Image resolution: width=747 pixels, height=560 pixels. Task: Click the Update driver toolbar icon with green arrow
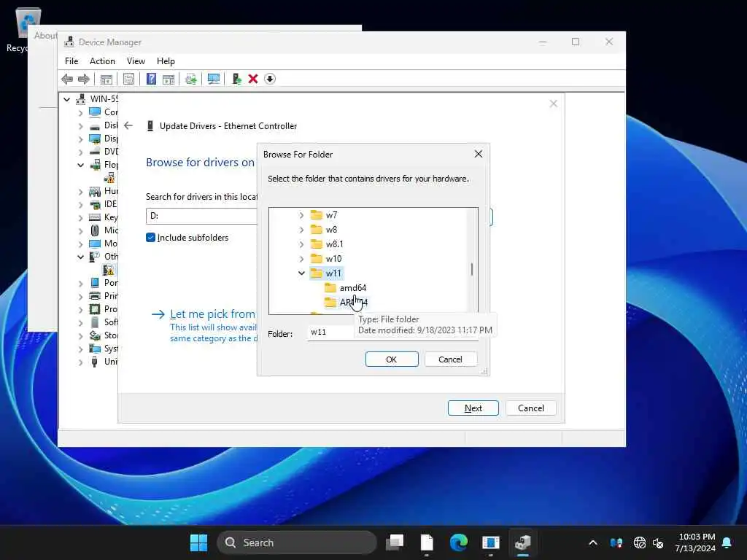tap(236, 79)
